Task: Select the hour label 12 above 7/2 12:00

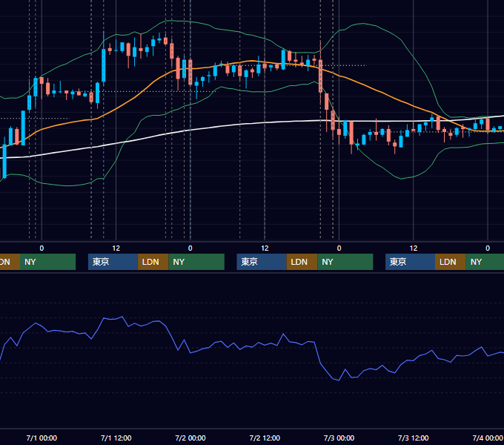Action: tap(265, 248)
